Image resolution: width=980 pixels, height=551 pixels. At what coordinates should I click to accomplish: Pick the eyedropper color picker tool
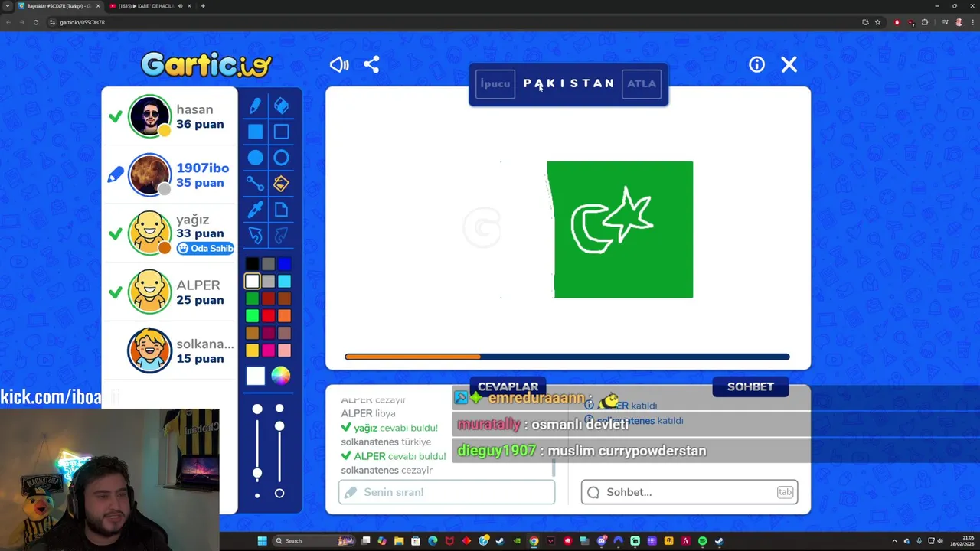(255, 209)
